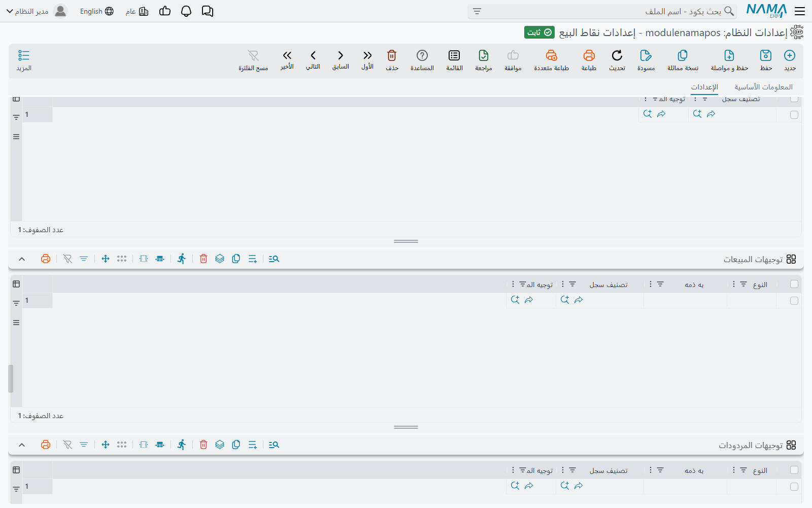Check row 1 checkbox in توجيهات المردودات grid
Image resolution: width=812 pixels, height=508 pixels.
pos(794,487)
